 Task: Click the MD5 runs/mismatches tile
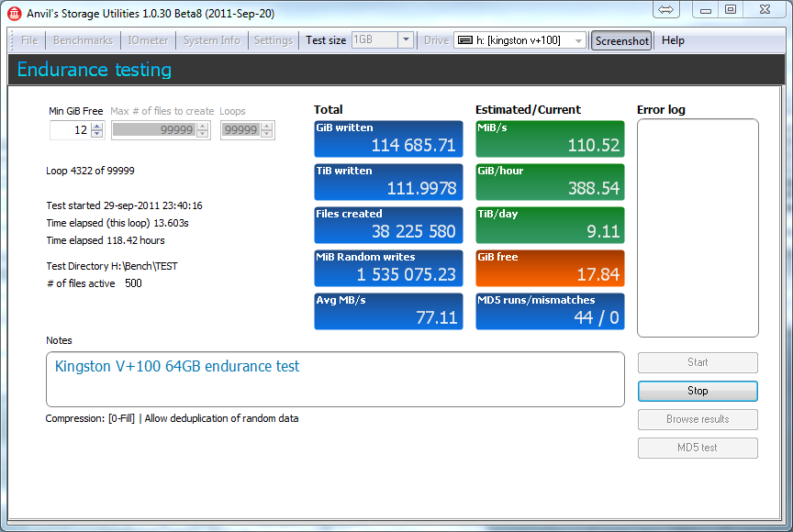point(550,311)
